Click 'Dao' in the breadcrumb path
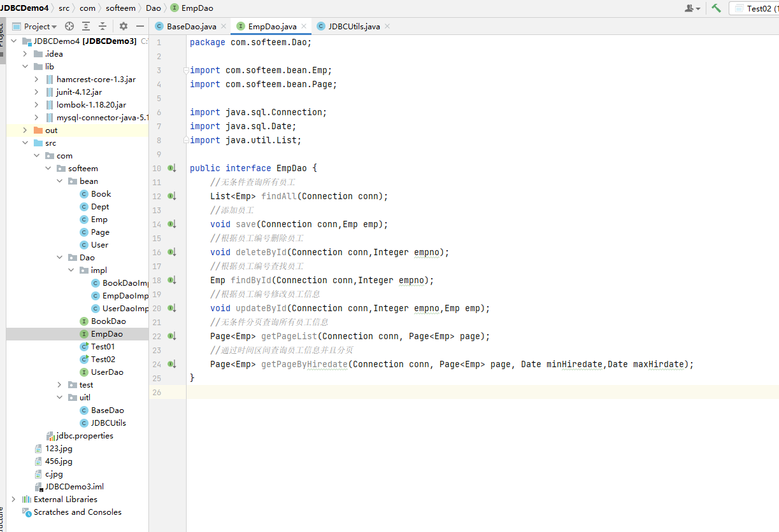 click(x=154, y=8)
